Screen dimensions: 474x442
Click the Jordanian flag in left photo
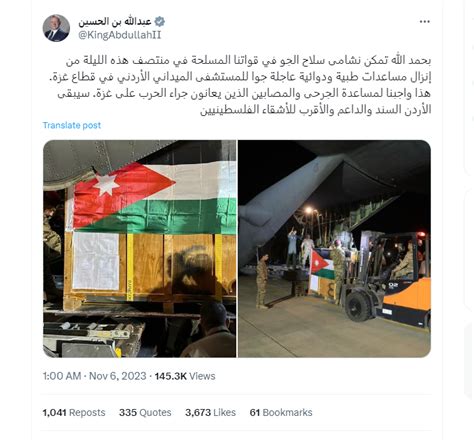tap(154, 198)
